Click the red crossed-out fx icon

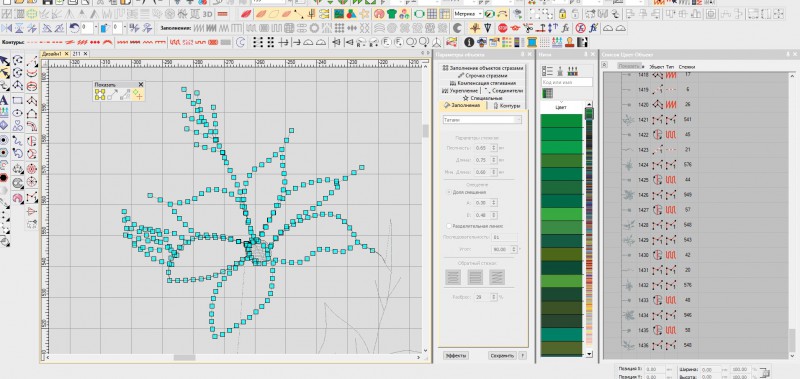(580, 28)
